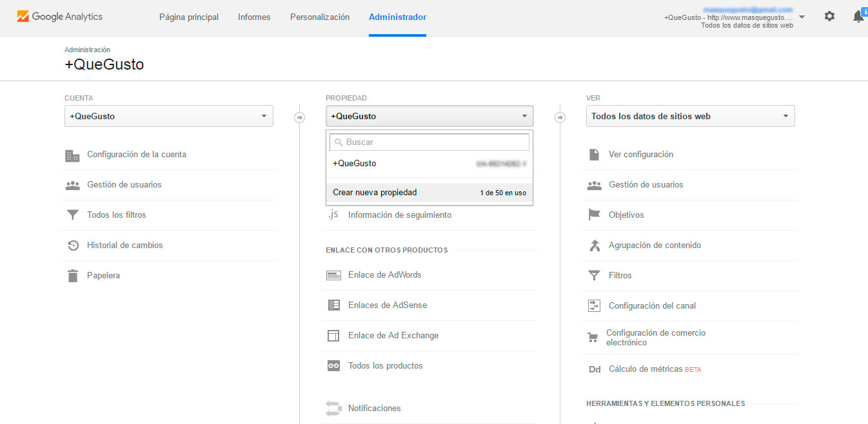Collapse the PROPIEDAD +QueGusto dropdown
Viewport: 868px width, 424px height.
click(x=429, y=116)
